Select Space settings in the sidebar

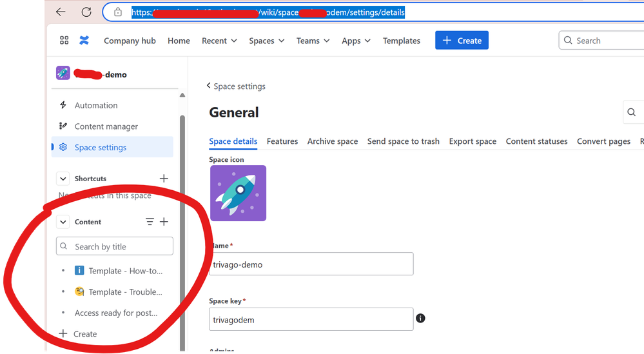(x=113, y=147)
